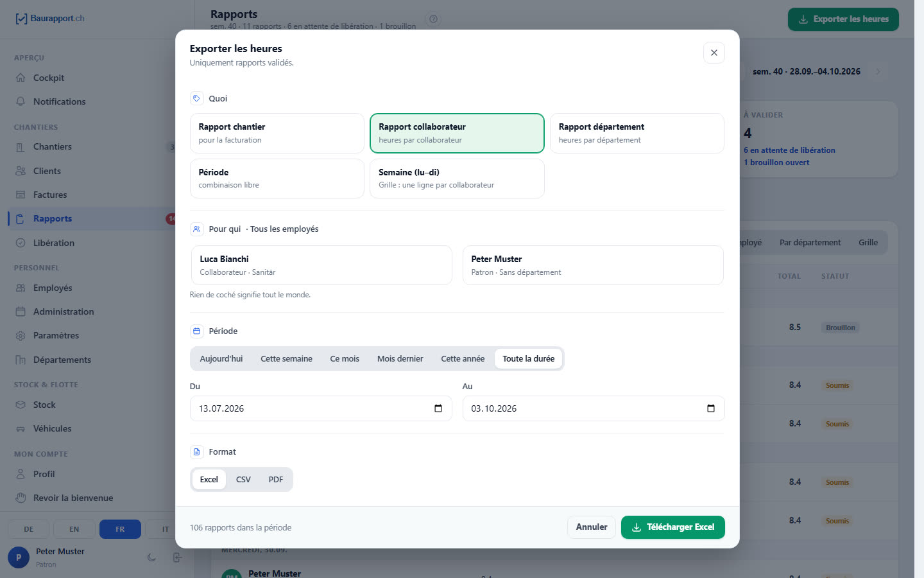Open the calendar picker in the Du date field
The height and width of the screenshot is (578, 924).
tap(438, 408)
